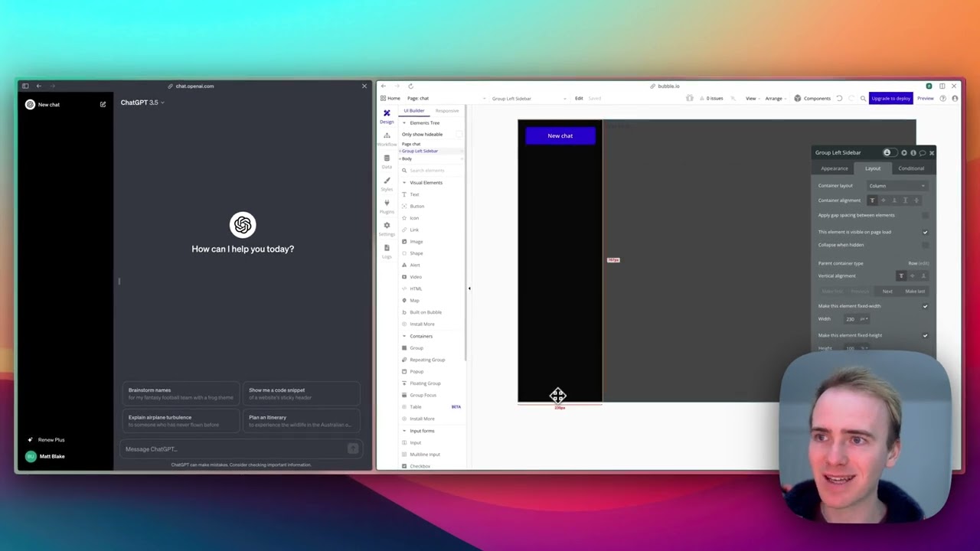Image resolution: width=980 pixels, height=551 pixels.
Task: Collapse the Visual Elements section
Action: click(x=404, y=182)
